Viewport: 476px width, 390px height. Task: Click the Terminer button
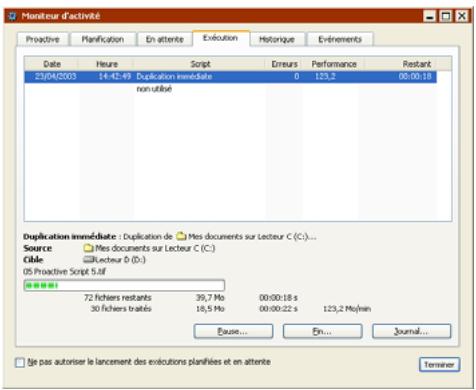point(439,365)
